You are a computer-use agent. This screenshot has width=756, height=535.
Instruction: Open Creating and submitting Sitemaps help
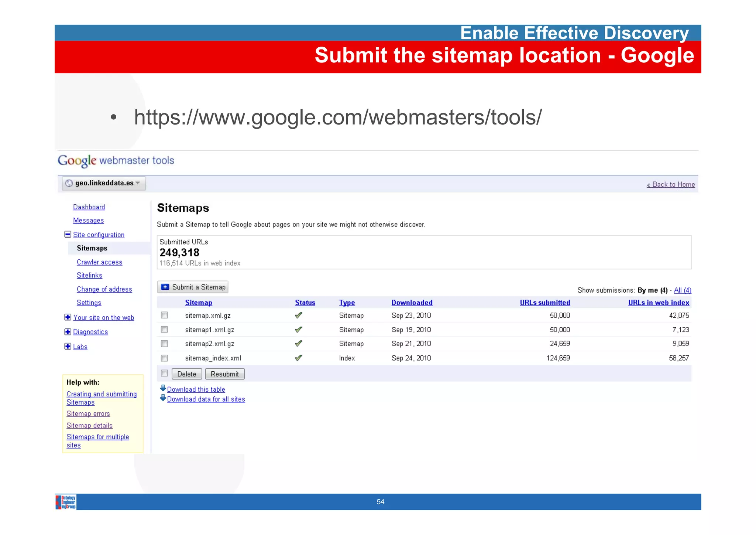pos(102,398)
